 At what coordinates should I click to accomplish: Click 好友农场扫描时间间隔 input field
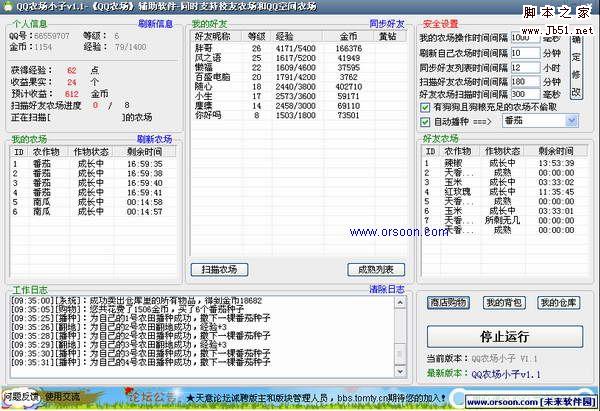pos(525,94)
